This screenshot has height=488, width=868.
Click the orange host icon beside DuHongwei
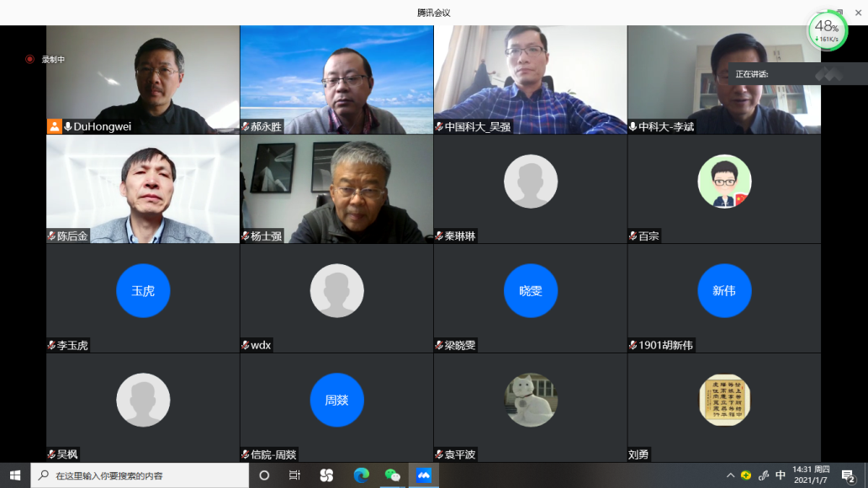[54, 126]
